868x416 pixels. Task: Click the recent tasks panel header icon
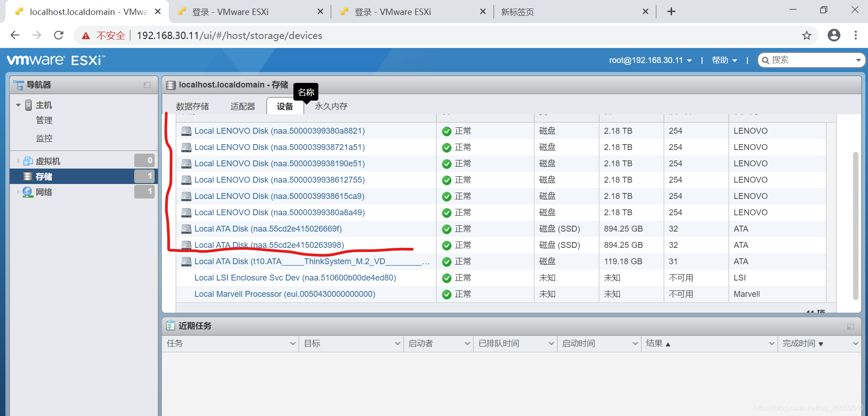point(171,325)
